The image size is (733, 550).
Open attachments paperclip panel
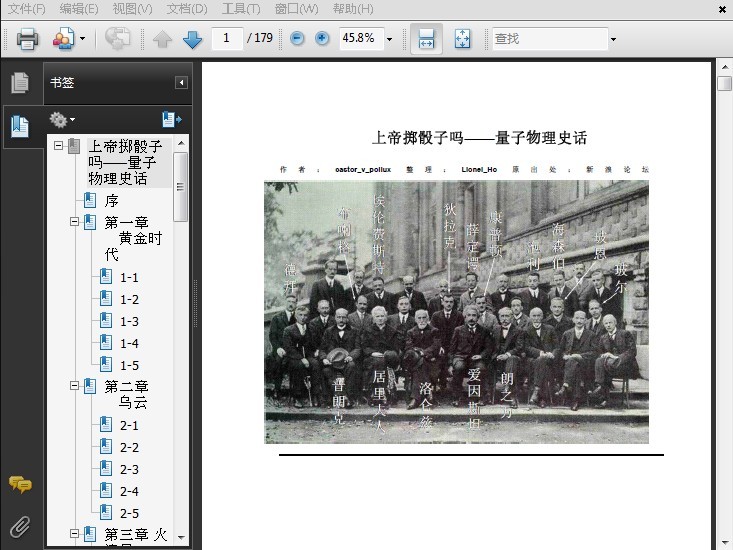(20, 527)
